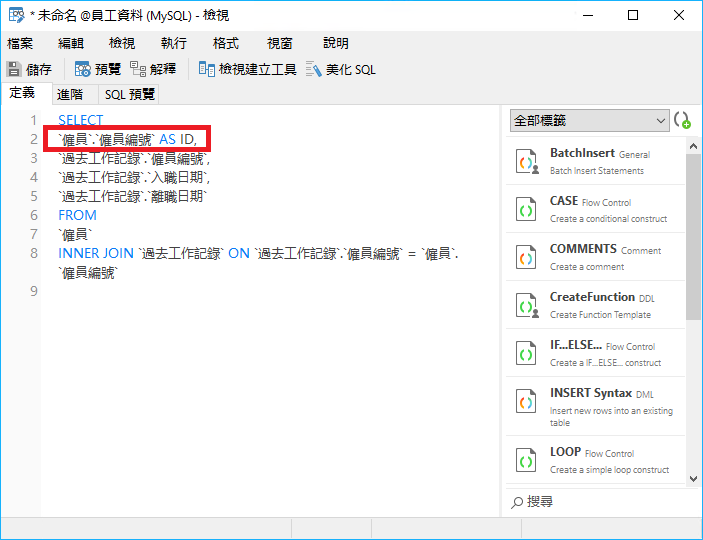Click 'Create a comment' description text
The height and width of the screenshot is (540, 703).
point(587,267)
